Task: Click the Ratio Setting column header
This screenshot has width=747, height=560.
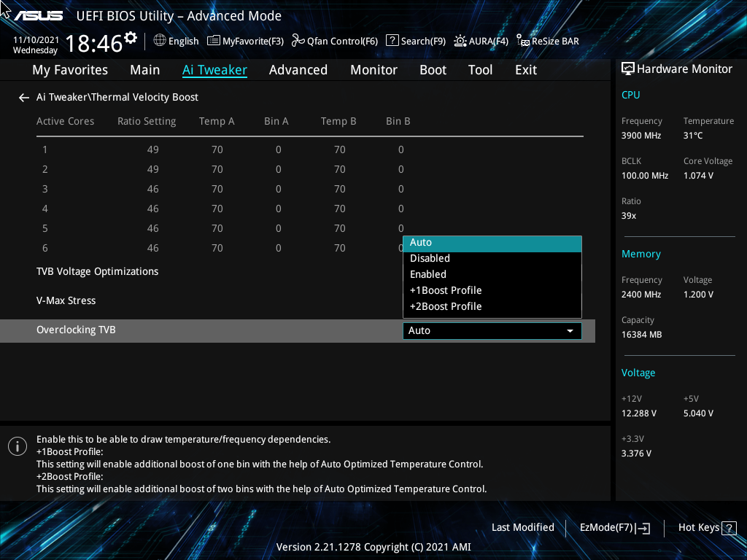Action: 147,122
